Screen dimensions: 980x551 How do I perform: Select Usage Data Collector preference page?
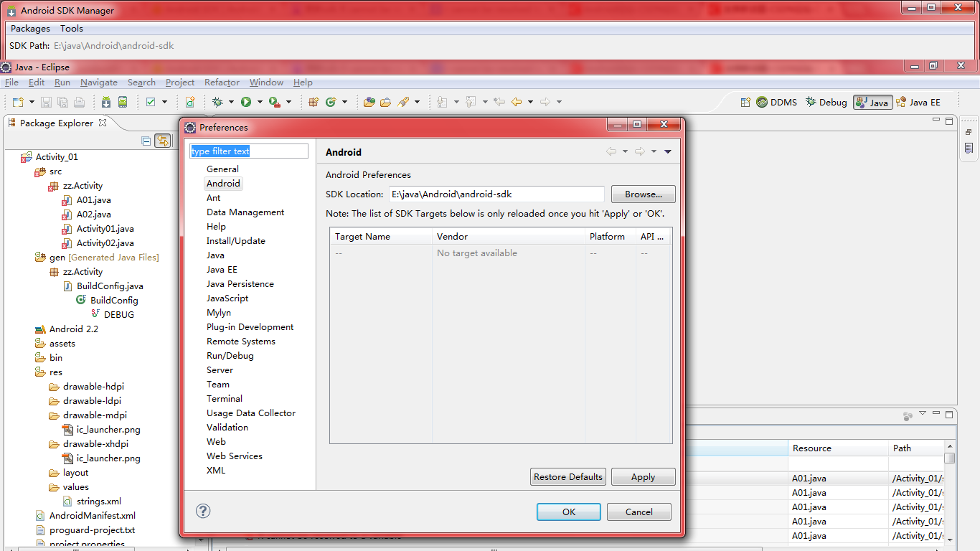point(251,413)
